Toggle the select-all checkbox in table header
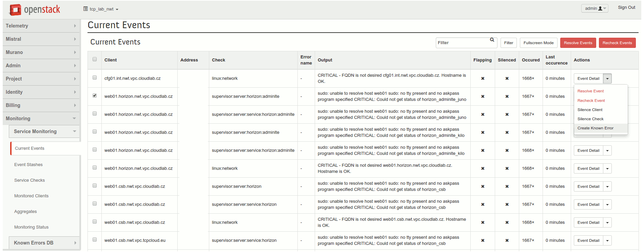 coord(95,59)
